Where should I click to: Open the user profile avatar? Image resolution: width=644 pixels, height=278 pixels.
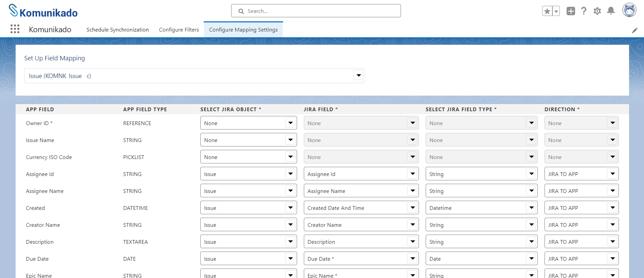pos(629,10)
